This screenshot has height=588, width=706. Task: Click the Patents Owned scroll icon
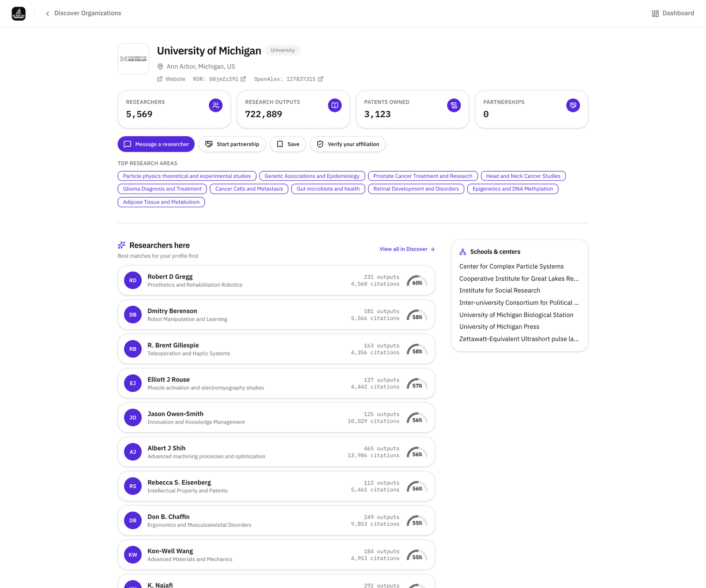point(454,105)
